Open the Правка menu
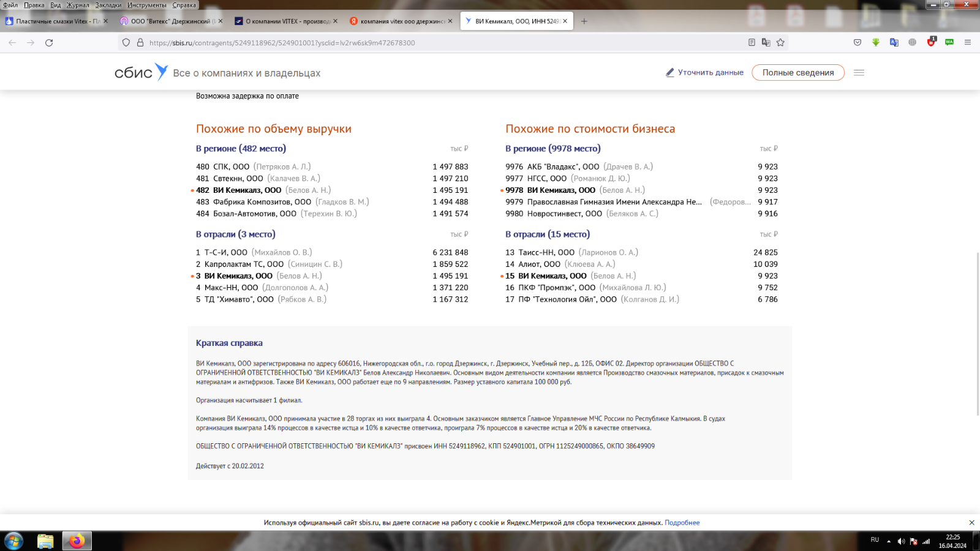Screen dimensions: 980x551 pyautogui.click(x=34, y=5)
